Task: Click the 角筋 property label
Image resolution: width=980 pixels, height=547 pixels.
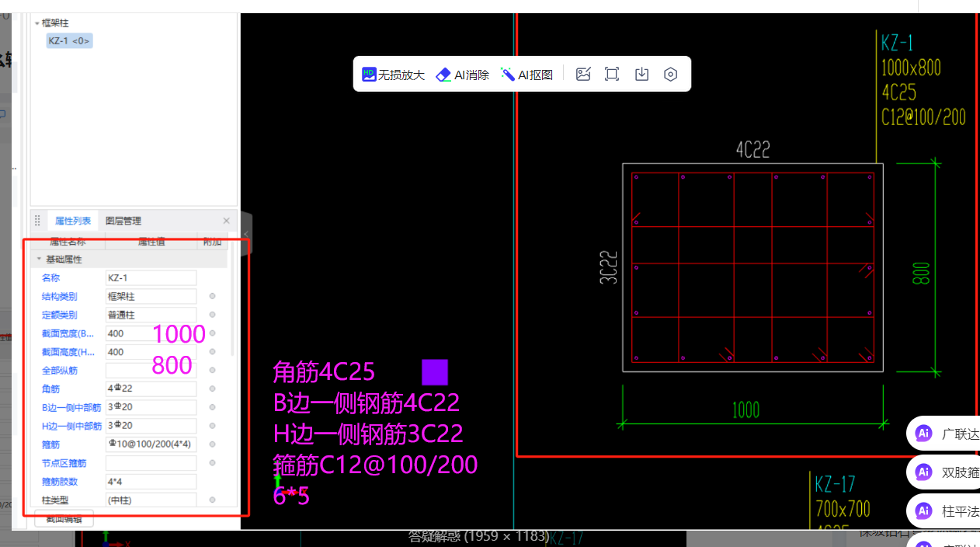Action: pos(50,388)
